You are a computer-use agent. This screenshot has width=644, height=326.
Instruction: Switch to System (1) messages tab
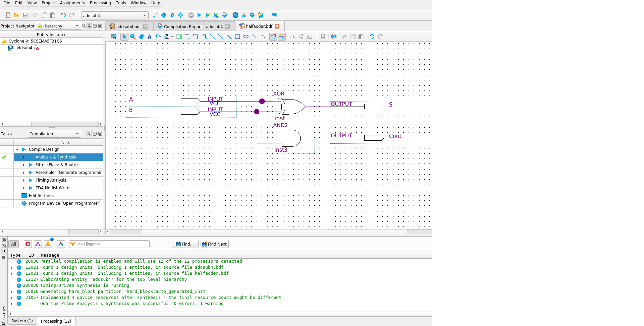pyautogui.click(x=22, y=321)
